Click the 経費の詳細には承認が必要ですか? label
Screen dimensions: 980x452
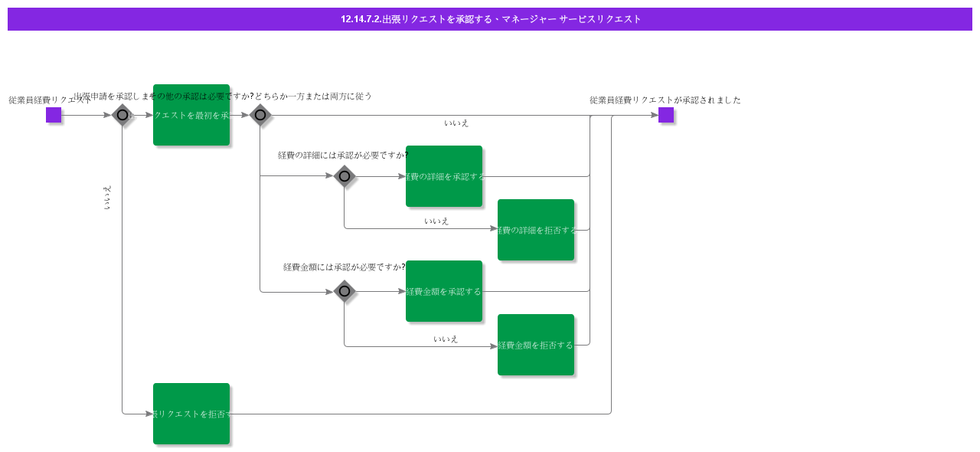[x=343, y=155]
